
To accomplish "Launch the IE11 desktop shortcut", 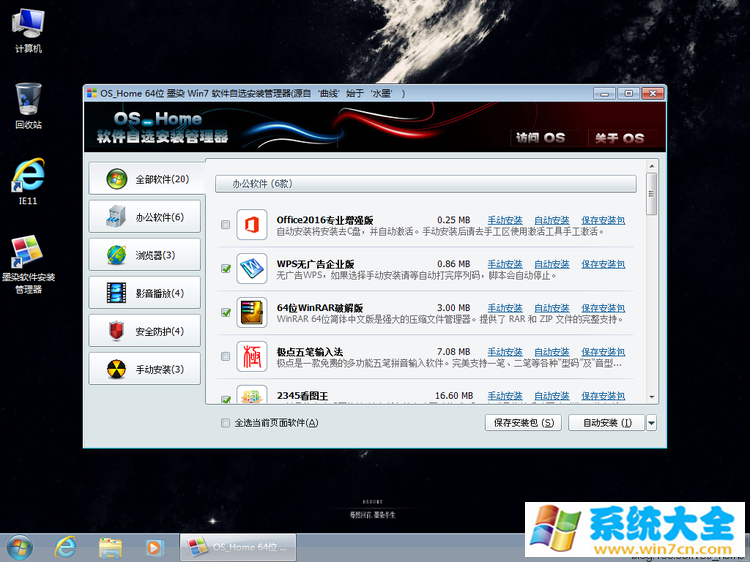I will pos(28,182).
